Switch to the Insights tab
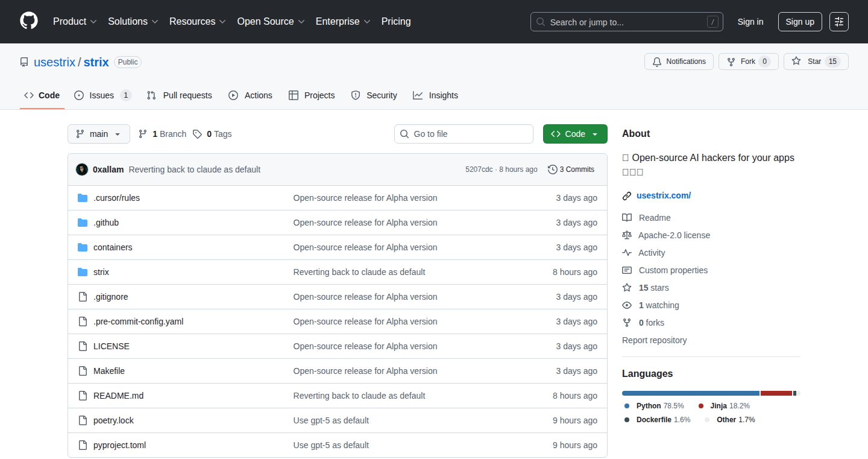The image size is (868, 459). pyautogui.click(x=435, y=95)
